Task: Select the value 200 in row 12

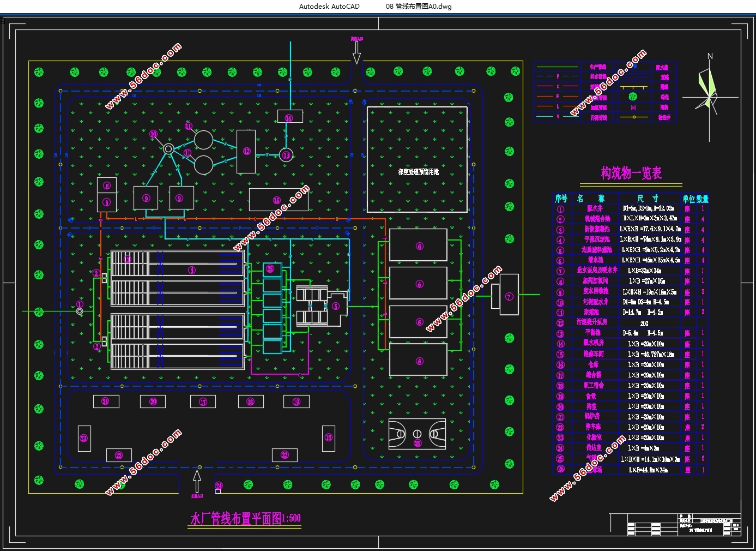Action: 644,323
